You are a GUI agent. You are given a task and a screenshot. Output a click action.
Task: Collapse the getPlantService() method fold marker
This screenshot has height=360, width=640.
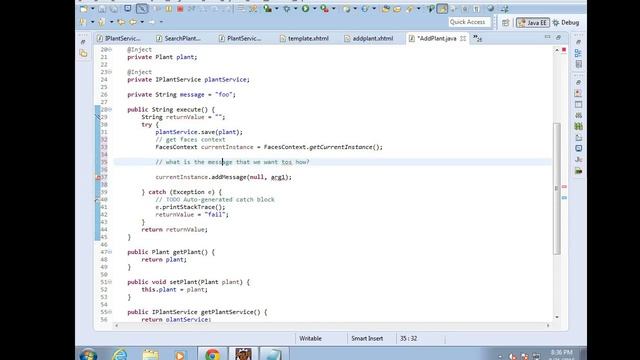(x=110, y=312)
